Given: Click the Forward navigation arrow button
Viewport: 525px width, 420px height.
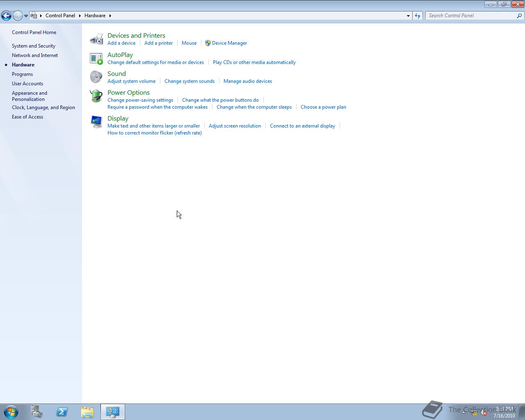Looking at the screenshot, I should (17, 16).
